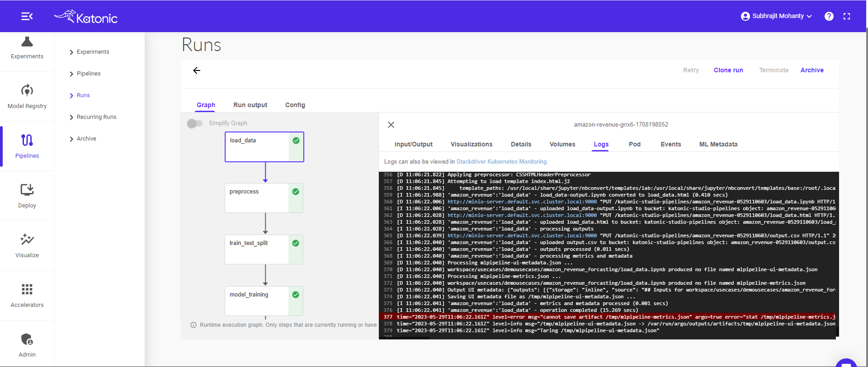Image resolution: width=868 pixels, height=367 pixels.
Task: Open the Experiments flask icon
Action: tap(27, 42)
